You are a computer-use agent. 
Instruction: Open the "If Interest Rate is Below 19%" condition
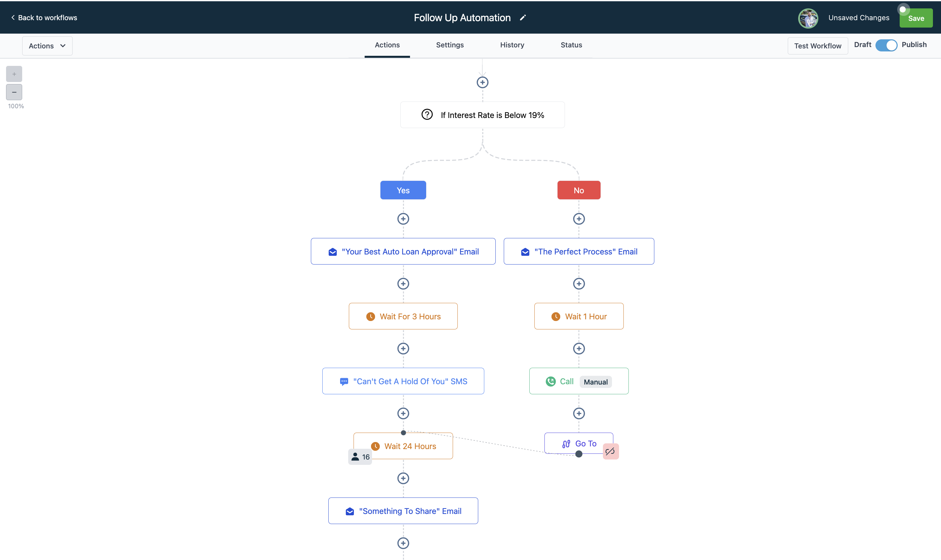(482, 115)
